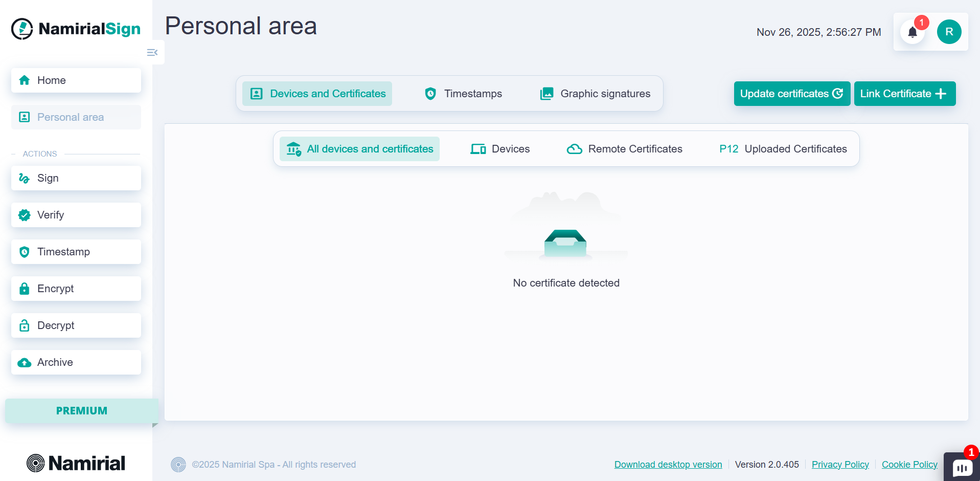The width and height of the screenshot is (980, 481).
Task: Open the Sign action
Action: 76,178
